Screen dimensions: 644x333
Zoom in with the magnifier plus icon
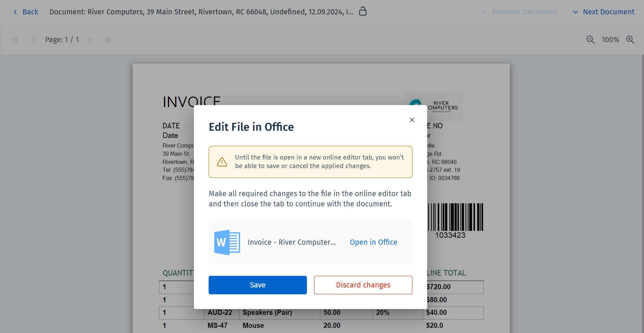point(630,40)
